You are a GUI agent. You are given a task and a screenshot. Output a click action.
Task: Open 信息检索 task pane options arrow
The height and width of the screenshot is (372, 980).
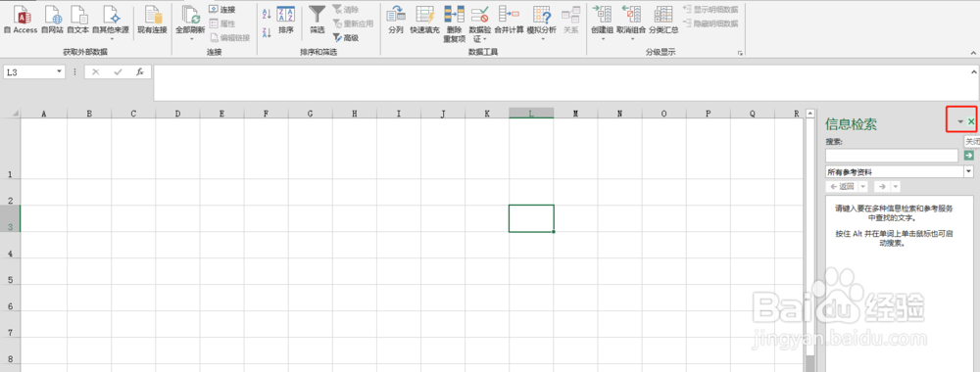pos(960,121)
